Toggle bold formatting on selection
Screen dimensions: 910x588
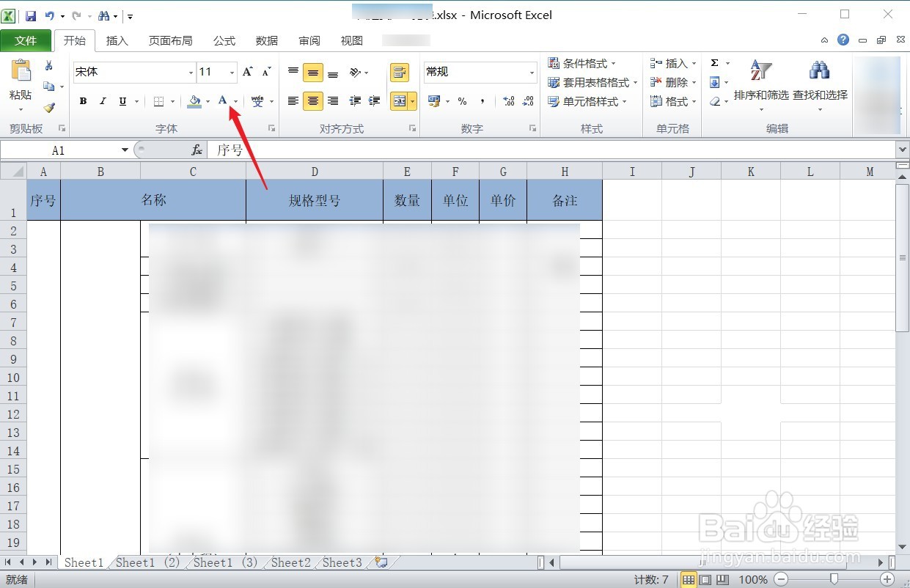pyautogui.click(x=83, y=101)
